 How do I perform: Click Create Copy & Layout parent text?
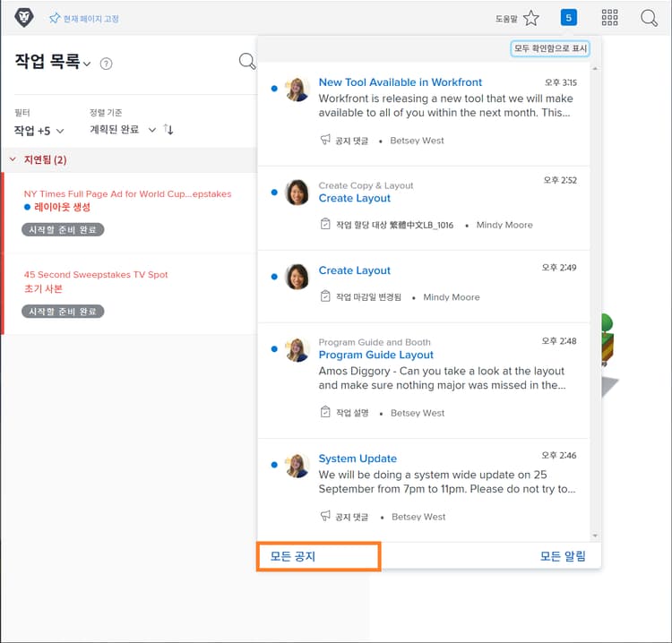366,185
